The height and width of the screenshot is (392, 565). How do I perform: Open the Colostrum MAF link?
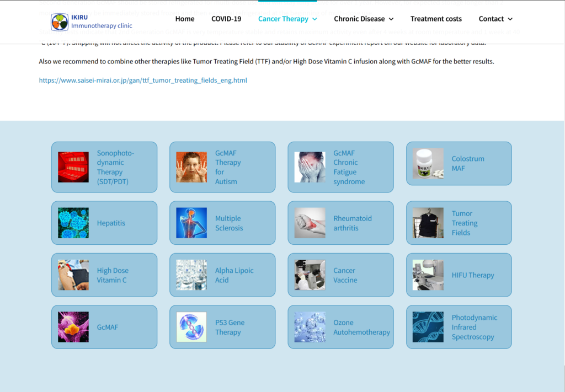tap(468, 163)
